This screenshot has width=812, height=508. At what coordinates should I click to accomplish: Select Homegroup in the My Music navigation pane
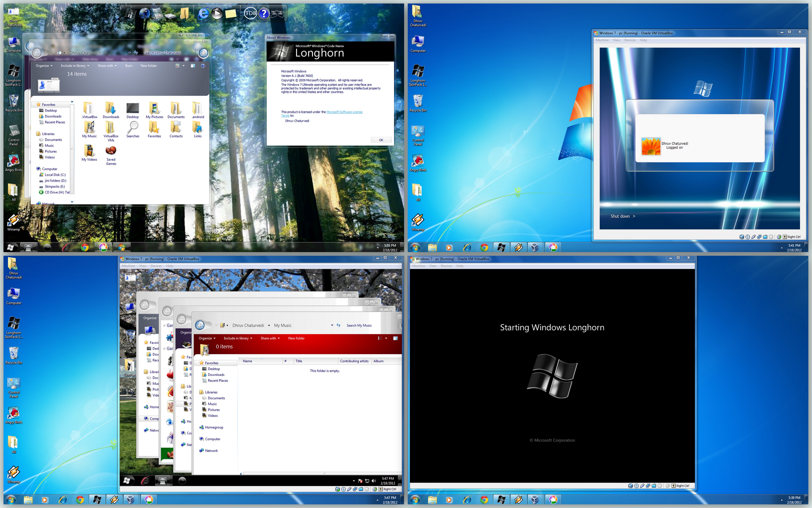211,427
